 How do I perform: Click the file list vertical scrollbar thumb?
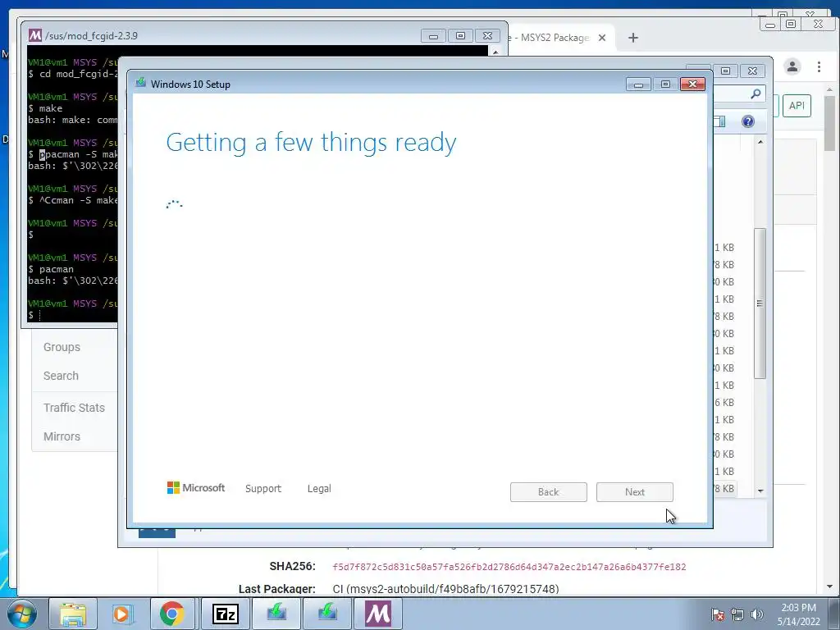(x=760, y=304)
